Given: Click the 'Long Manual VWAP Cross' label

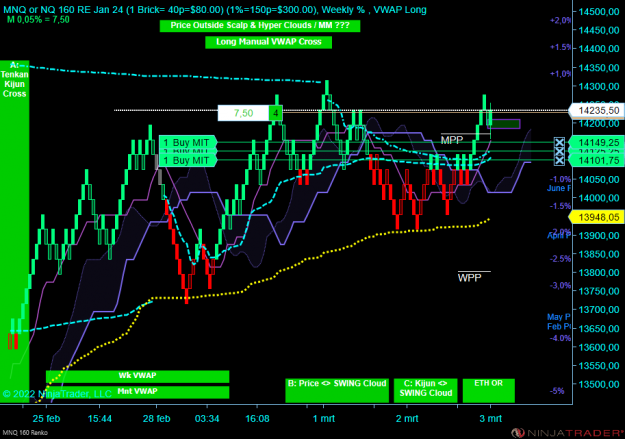Looking at the screenshot, I should click(269, 42).
